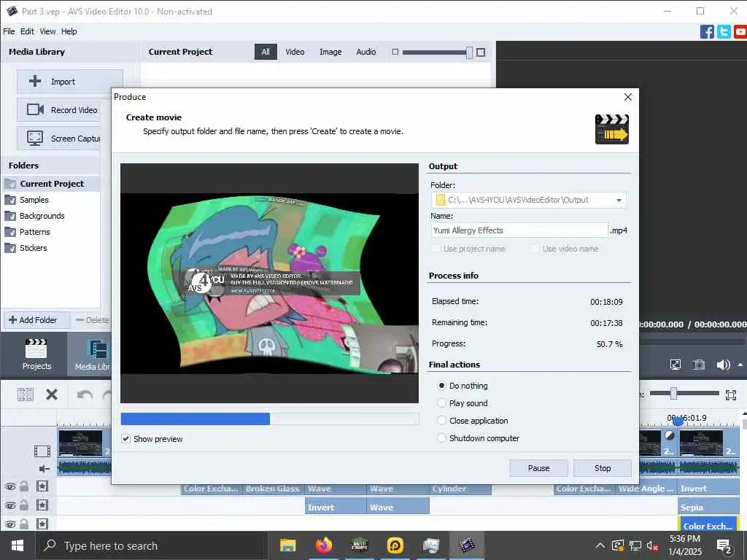Click the blue timeline playhead marker
The height and width of the screenshot is (560, 747).
tap(678, 421)
